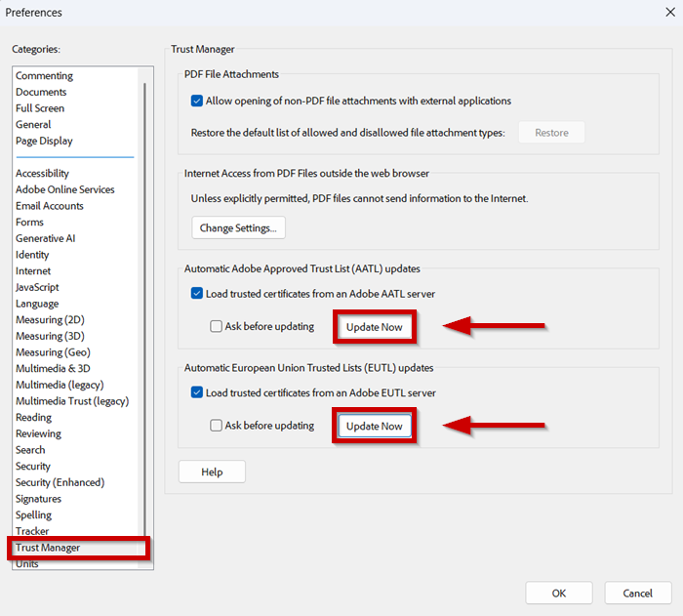Viewport: 683px width, 616px height.
Task: Select the Security (Enhanced) category
Action: (60, 482)
